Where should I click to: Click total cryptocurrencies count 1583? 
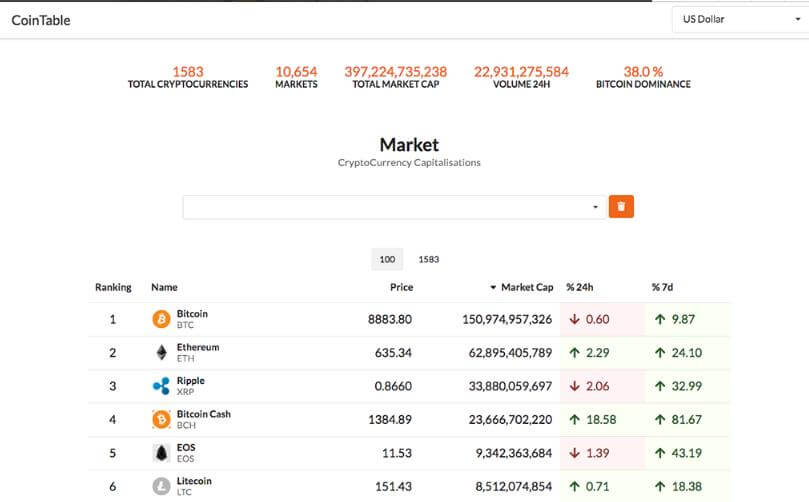click(x=188, y=72)
